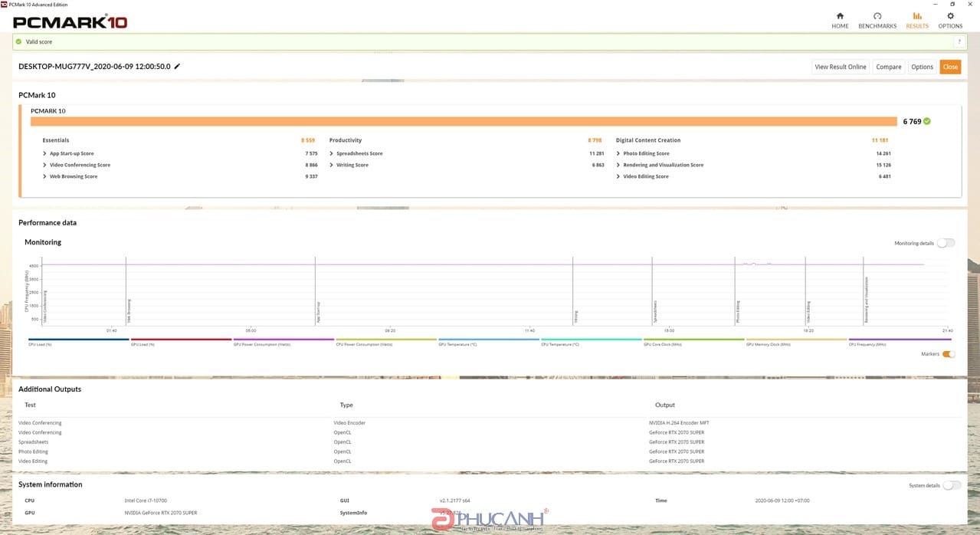Toggle GPU Load (%) legend series
The image size is (980, 535).
tap(181, 342)
